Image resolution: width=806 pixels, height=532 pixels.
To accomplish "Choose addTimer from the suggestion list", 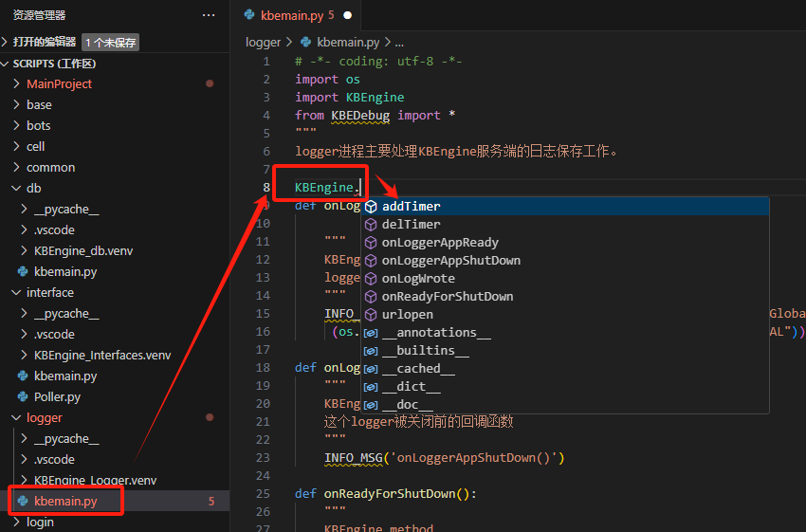I will click(x=565, y=207).
